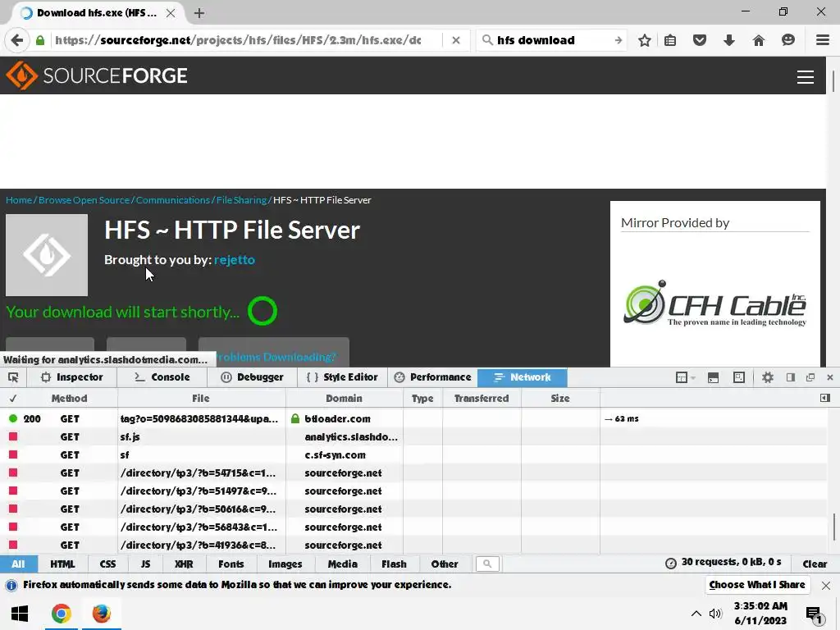Filter requests by JS
840x630 pixels.
145,564
